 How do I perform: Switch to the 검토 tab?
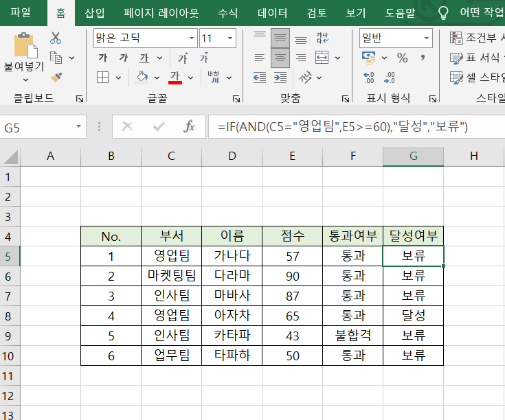point(317,13)
